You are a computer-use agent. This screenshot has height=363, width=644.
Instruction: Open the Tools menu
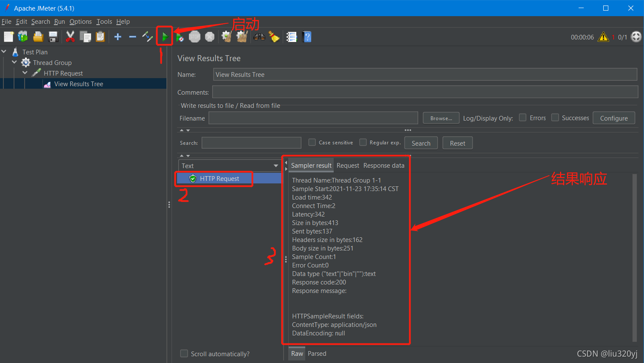point(104,22)
